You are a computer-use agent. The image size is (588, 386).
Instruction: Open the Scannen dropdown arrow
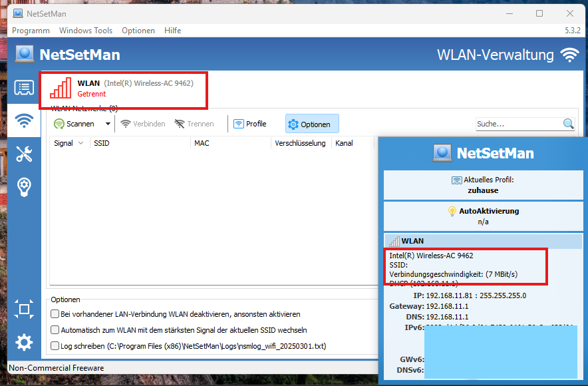[x=108, y=124]
